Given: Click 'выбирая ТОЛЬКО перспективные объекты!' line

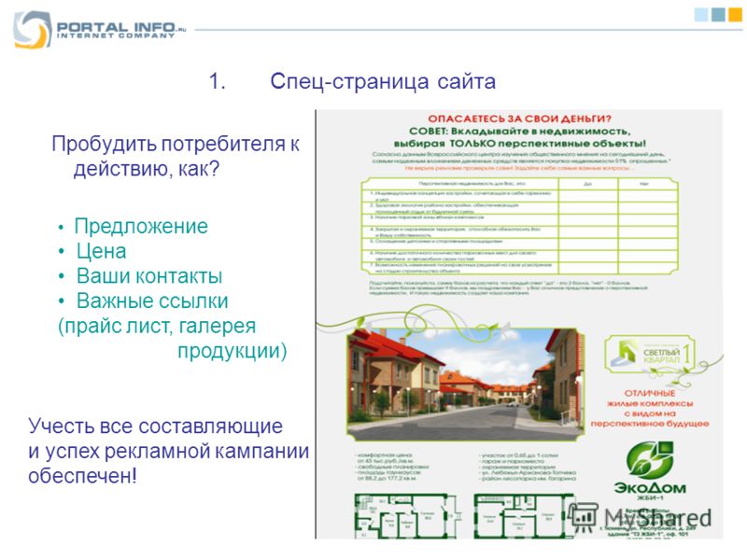Looking at the screenshot, I should pos(519,144).
